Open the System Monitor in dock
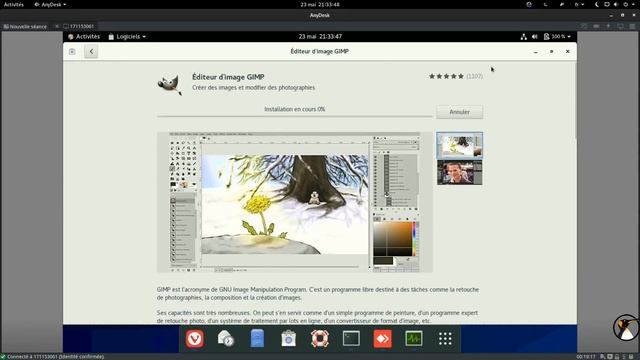The image size is (640, 360). coord(413,338)
